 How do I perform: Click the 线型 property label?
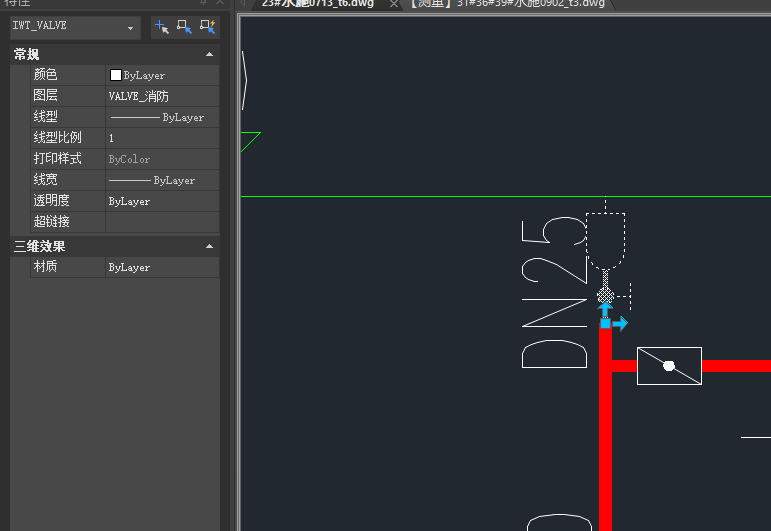tap(45, 117)
